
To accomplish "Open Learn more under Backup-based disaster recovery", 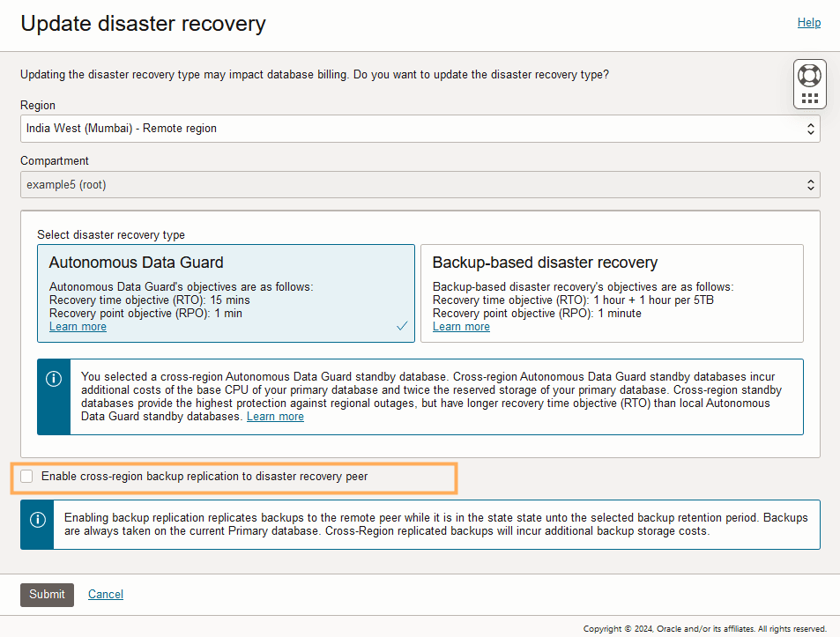I will click(461, 327).
